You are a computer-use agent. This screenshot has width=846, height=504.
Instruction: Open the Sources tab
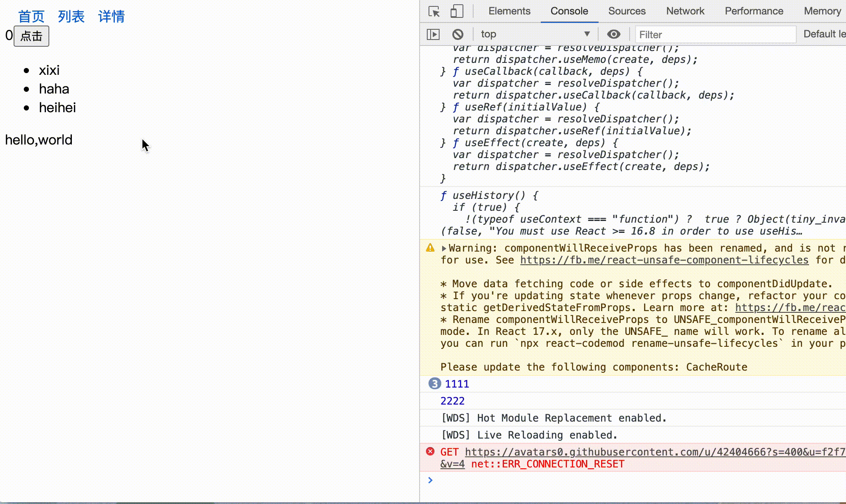627,11
